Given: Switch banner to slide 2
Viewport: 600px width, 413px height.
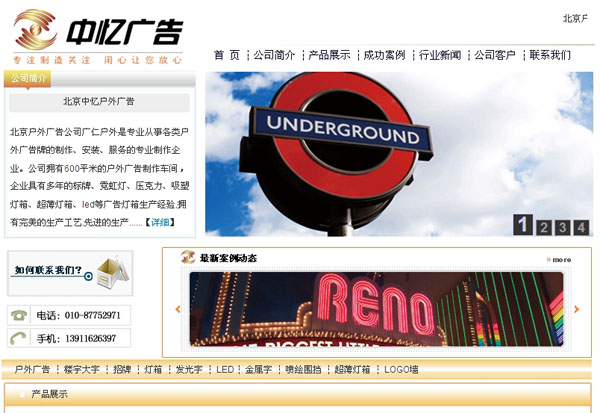Looking at the screenshot, I should pyautogui.click(x=543, y=228).
